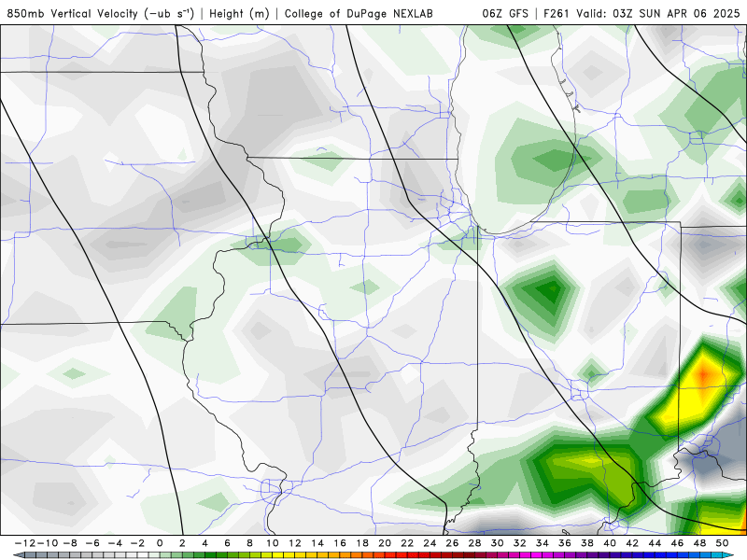The width and height of the screenshot is (747, 560).
Task: Click the "30" value on the legend
Action: (498, 543)
